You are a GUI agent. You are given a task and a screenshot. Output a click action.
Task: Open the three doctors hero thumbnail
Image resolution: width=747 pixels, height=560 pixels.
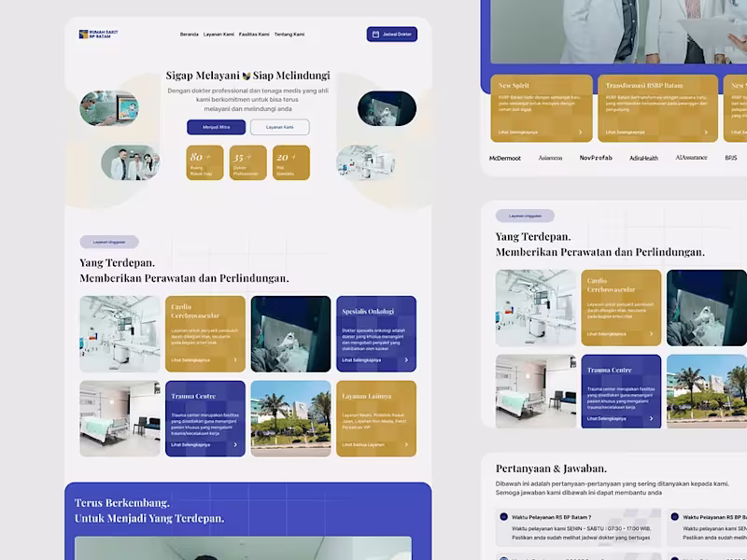pos(131,162)
